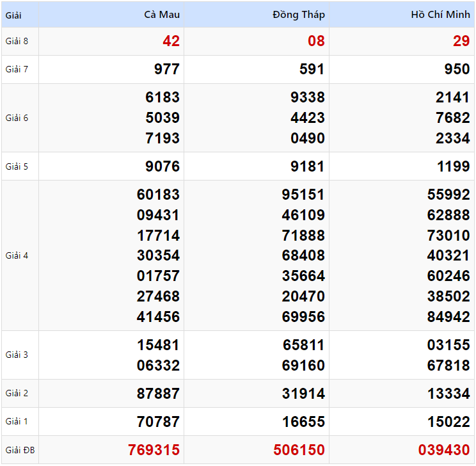Select the Giải ĐB row label
Image resolution: width=476 pixels, height=466 pixels.
pos(20,450)
